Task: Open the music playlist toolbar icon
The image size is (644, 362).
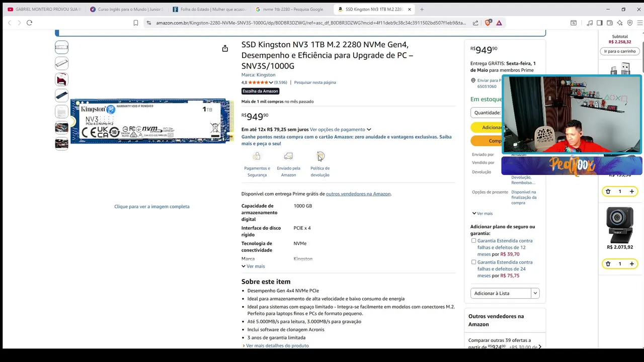Action: (x=590, y=23)
